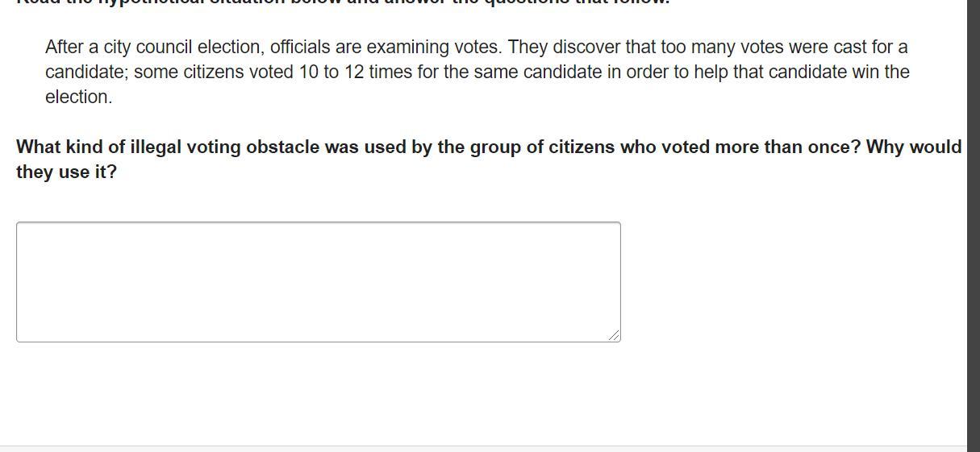The image size is (980, 452).
Task: Click the horizontal divider line below answer box
Action: click(x=484, y=446)
